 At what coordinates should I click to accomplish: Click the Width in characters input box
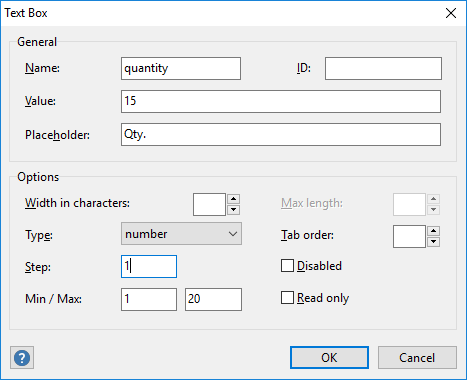tap(209, 204)
